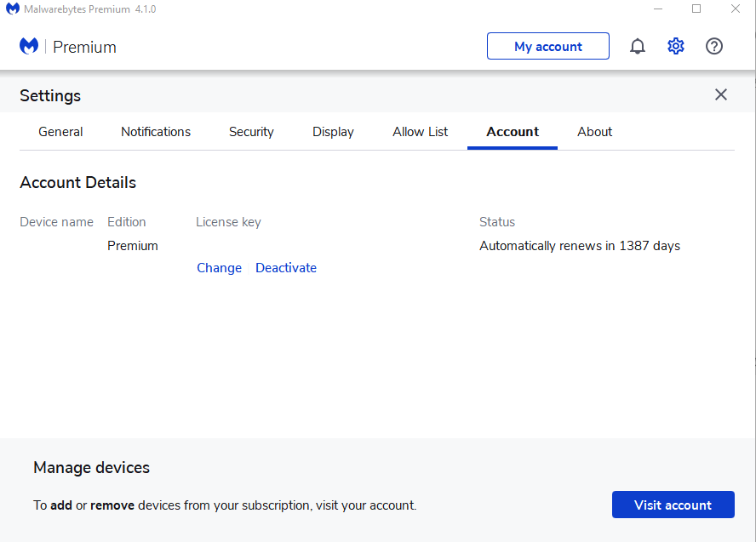Open the Notifications settings tab
Viewport: 756px width, 542px height.
point(156,132)
